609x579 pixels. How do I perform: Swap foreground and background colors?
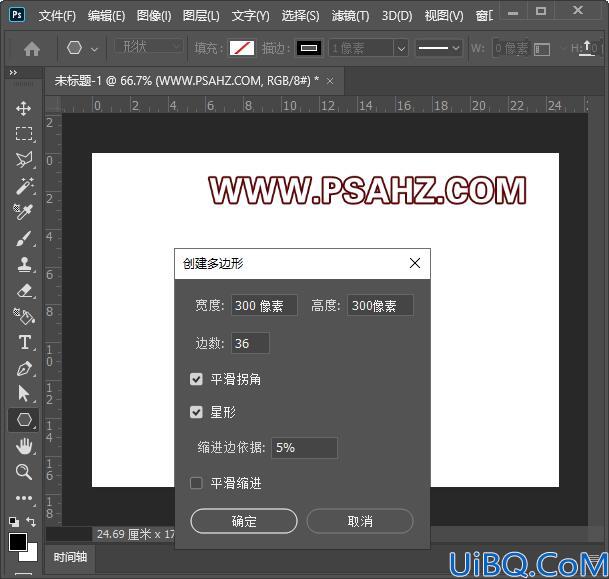(31, 522)
